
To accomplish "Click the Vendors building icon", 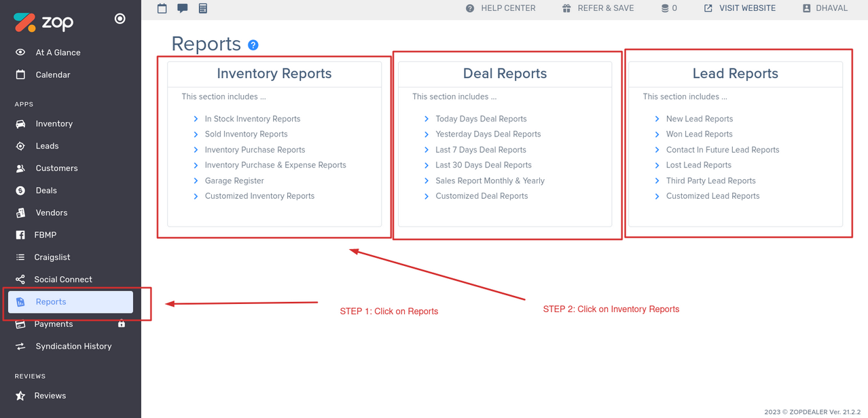I will (20, 212).
